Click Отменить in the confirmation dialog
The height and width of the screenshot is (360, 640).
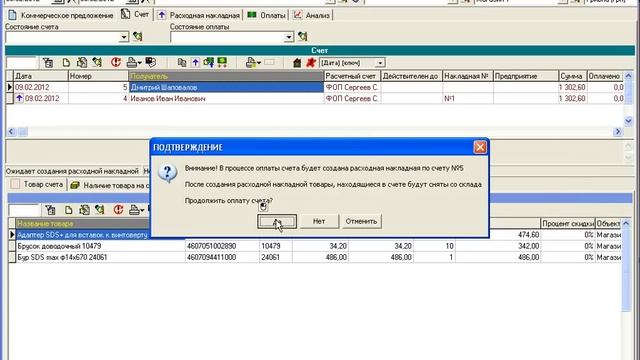(x=361, y=221)
